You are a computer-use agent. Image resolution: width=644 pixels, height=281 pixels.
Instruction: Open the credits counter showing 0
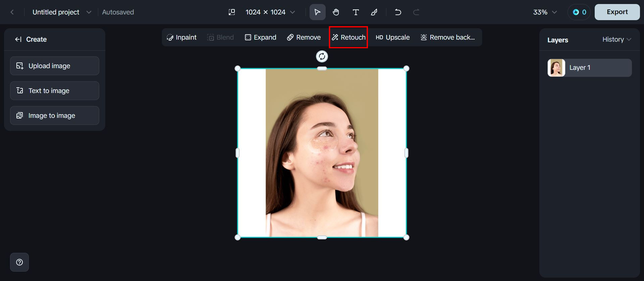click(x=579, y=12)
